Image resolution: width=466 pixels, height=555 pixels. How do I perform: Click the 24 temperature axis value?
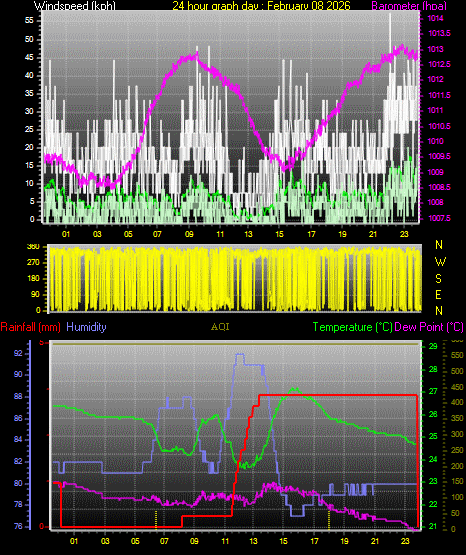point(433,459)
